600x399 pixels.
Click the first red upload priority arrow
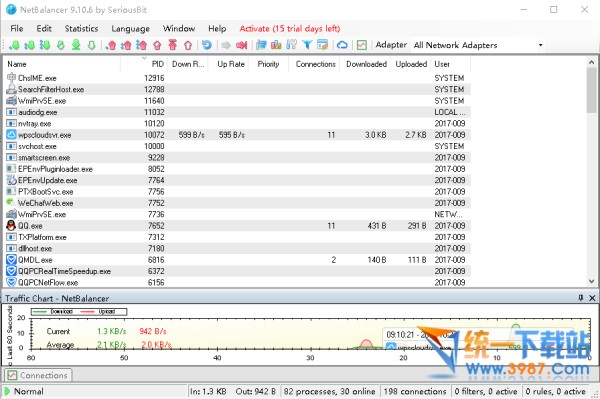point(111,45)
